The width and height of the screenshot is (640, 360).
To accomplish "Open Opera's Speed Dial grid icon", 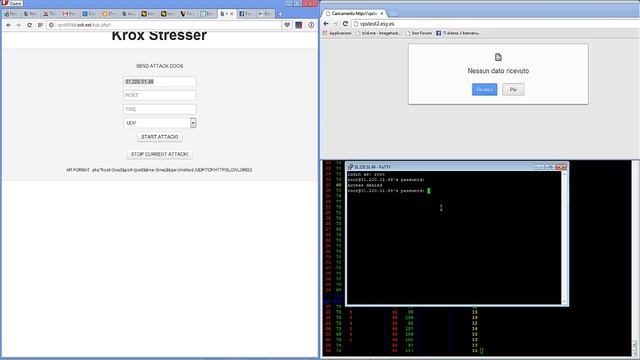I will (x=40, y=25).
